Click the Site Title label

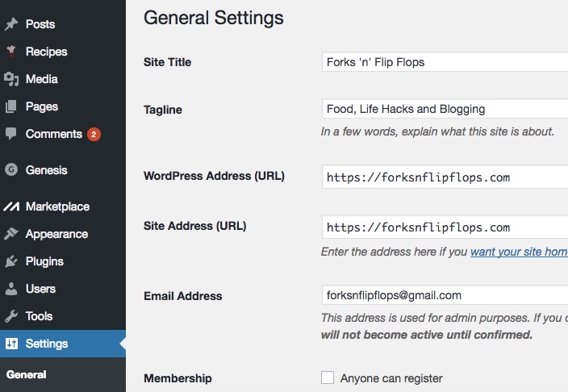click(x=167, y=62)
